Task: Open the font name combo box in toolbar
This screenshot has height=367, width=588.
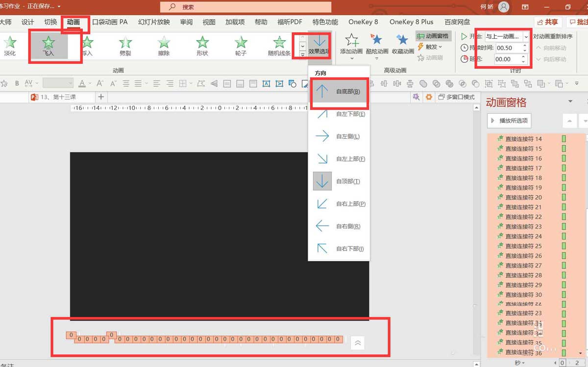Action: 58,83
